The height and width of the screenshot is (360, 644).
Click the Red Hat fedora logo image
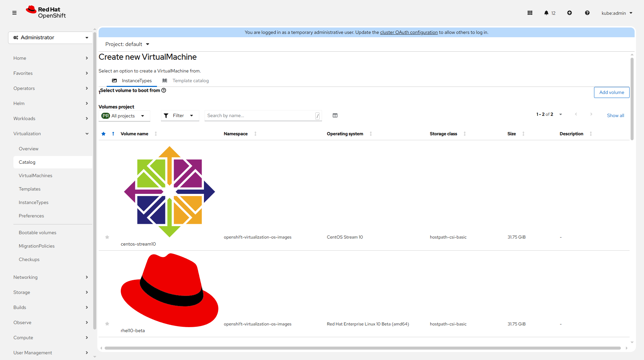[x=169, y=290]
